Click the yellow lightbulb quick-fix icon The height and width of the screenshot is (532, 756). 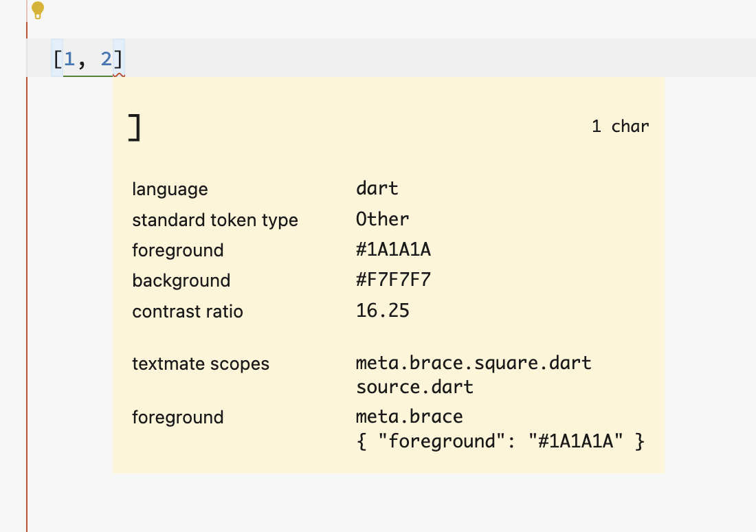coord(38,10)
